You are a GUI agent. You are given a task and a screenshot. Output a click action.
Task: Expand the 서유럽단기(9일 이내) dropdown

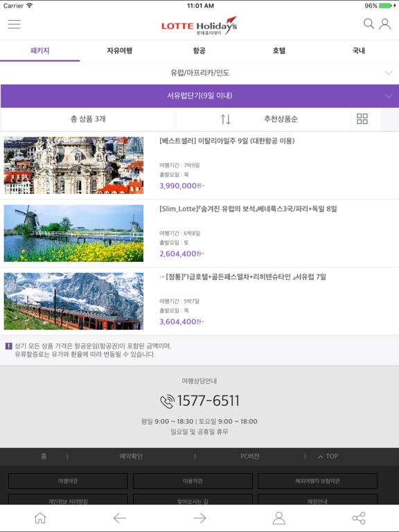pos(199,96)
